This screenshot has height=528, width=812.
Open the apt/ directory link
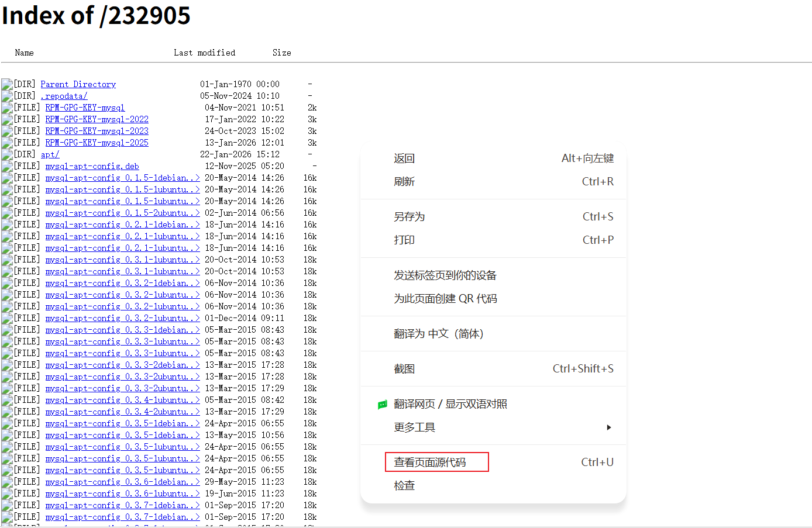(x=50, y=154)
